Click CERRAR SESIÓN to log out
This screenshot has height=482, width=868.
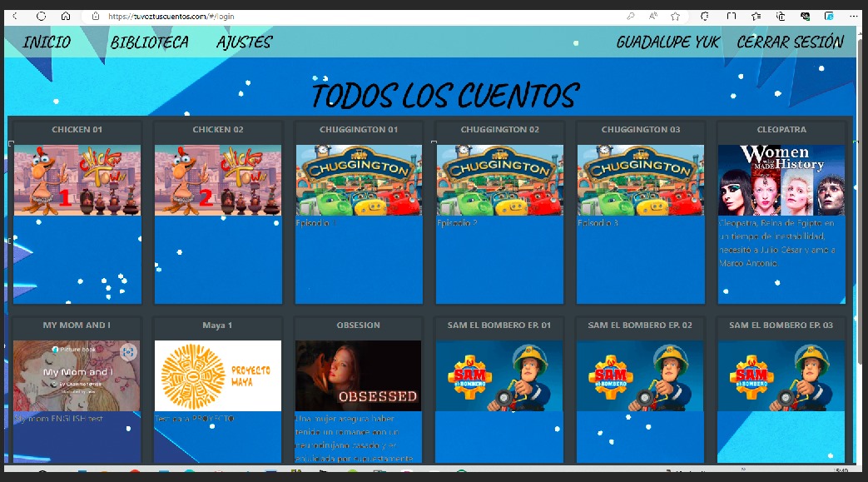(791, 42)
